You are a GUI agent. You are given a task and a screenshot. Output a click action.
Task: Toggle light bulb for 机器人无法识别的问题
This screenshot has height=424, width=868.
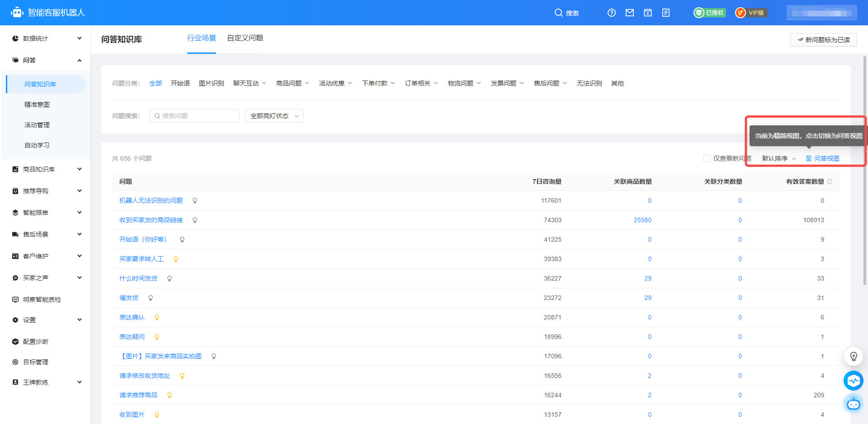pos(195,200)
